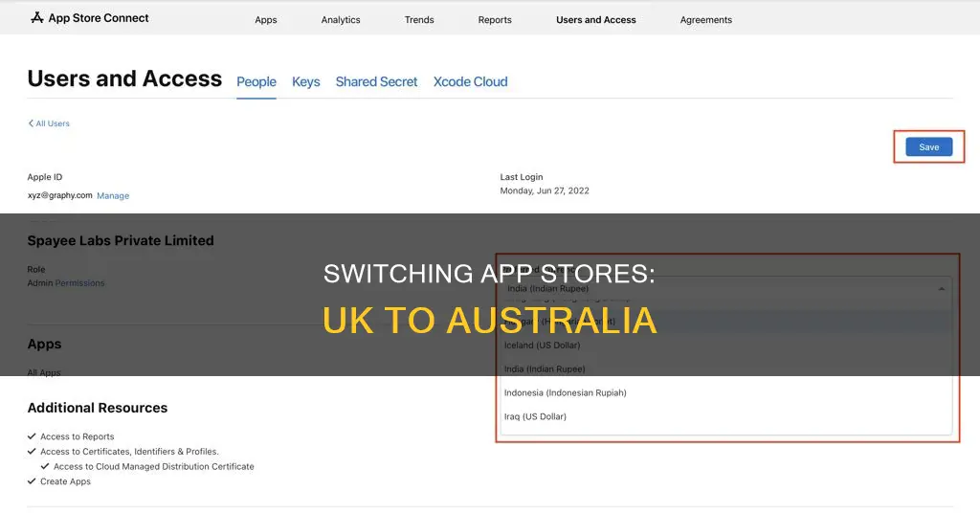Click the Save button
This screenshot has height=513, width=980.
pos(928,146)
